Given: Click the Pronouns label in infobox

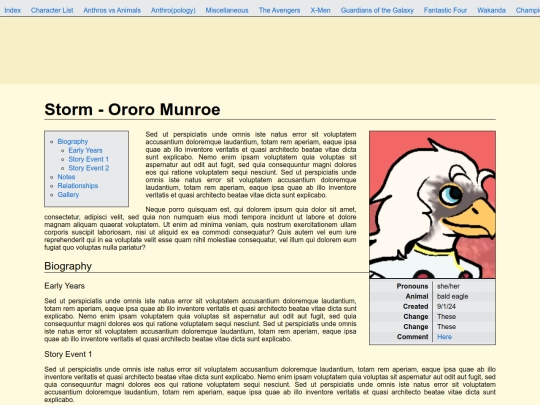Looking at the screenshot, I should point(412,286).
